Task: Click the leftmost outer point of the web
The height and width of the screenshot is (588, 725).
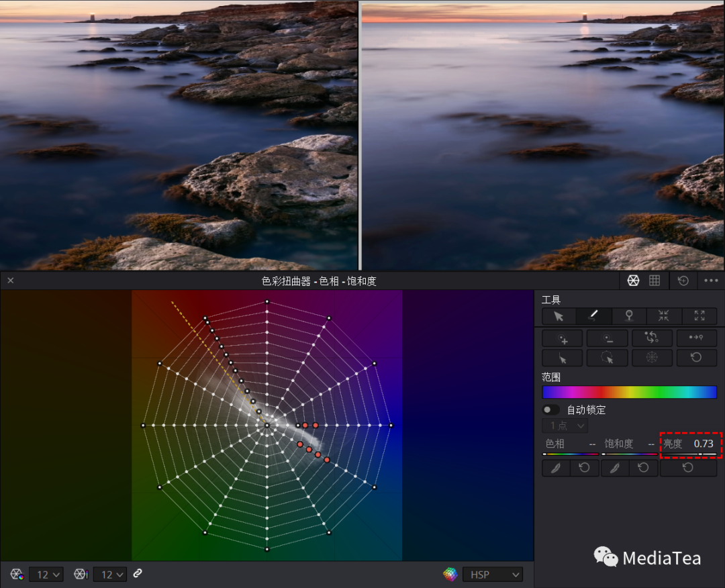Action: pyautogui.click(x=144, y=426)
